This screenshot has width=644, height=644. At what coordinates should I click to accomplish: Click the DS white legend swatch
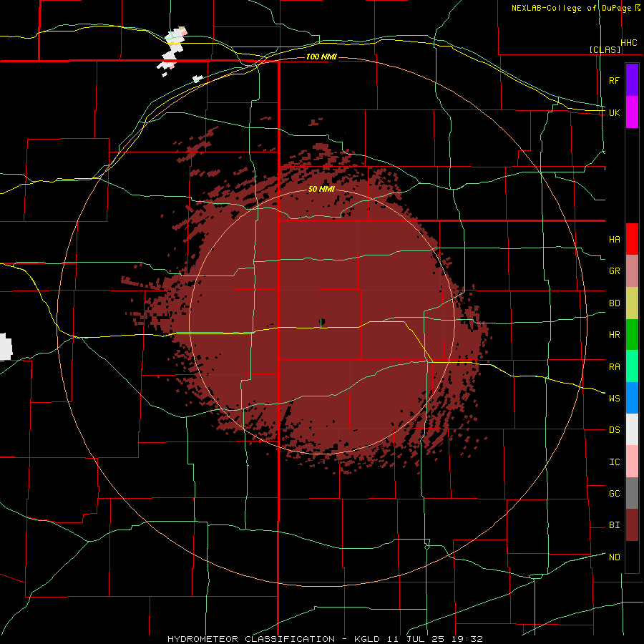tap(632, 429)
